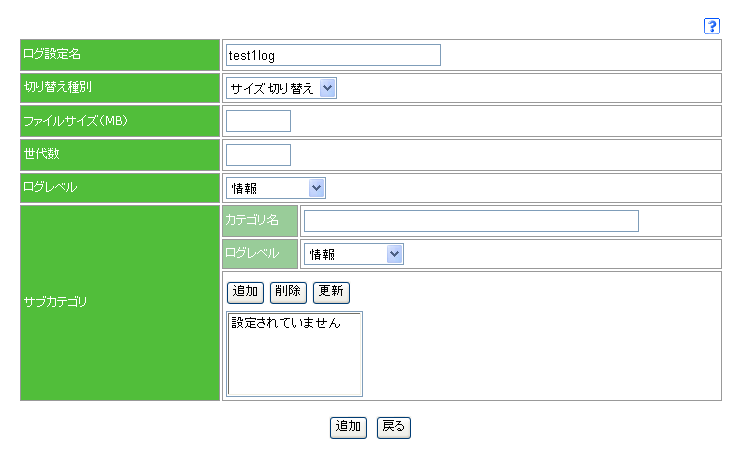Click the help question mark icon
This screenshot has width=745, height=461.
click(712, 26)
